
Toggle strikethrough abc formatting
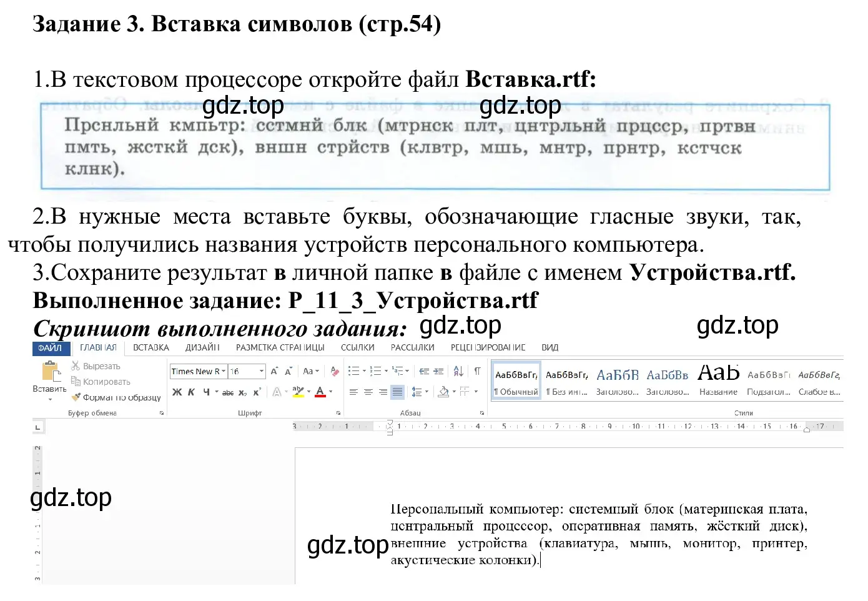click(228, 392)
